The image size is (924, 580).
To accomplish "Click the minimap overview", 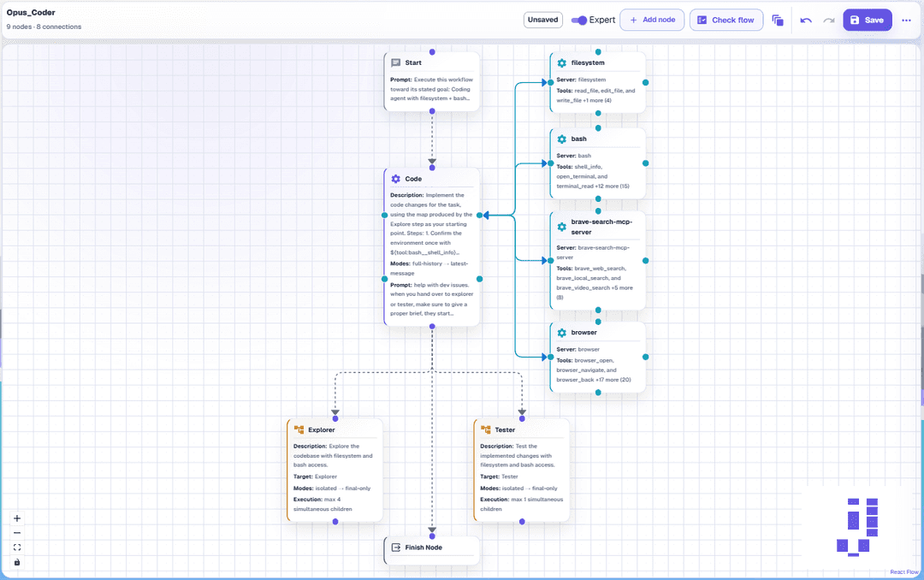I will 858,527.
